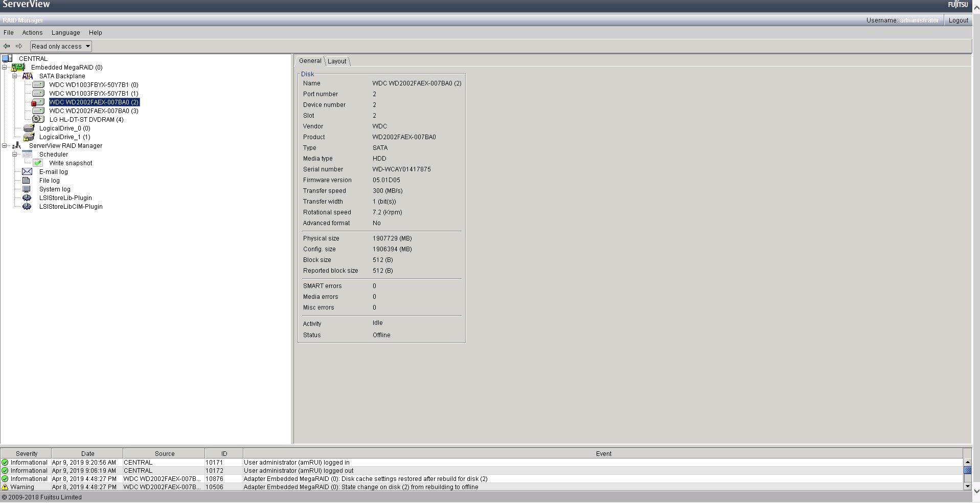Click the Physical size 1907729 (MB) value
The image size is (980, 503).
coord(392,238)
